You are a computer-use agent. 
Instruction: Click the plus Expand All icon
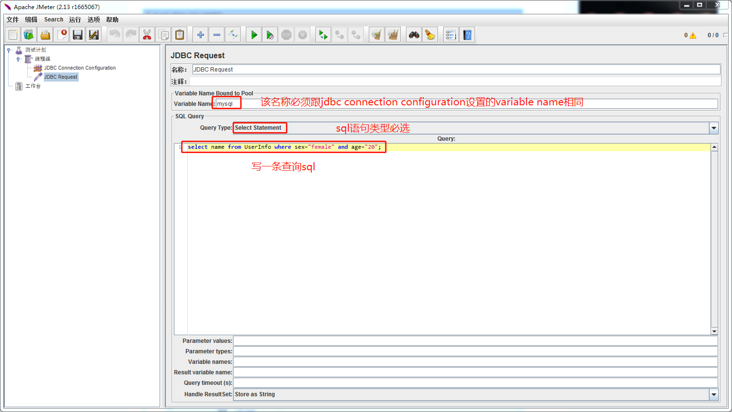(x=200, y=35)
